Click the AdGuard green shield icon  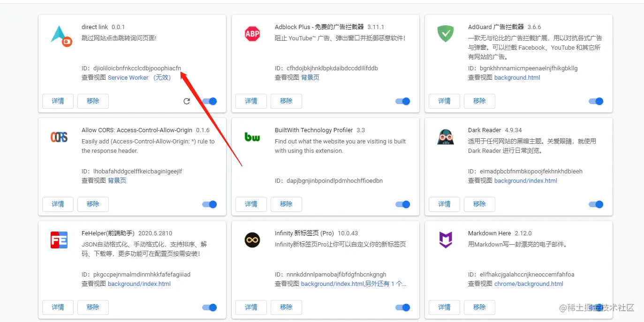pos(446,34)
